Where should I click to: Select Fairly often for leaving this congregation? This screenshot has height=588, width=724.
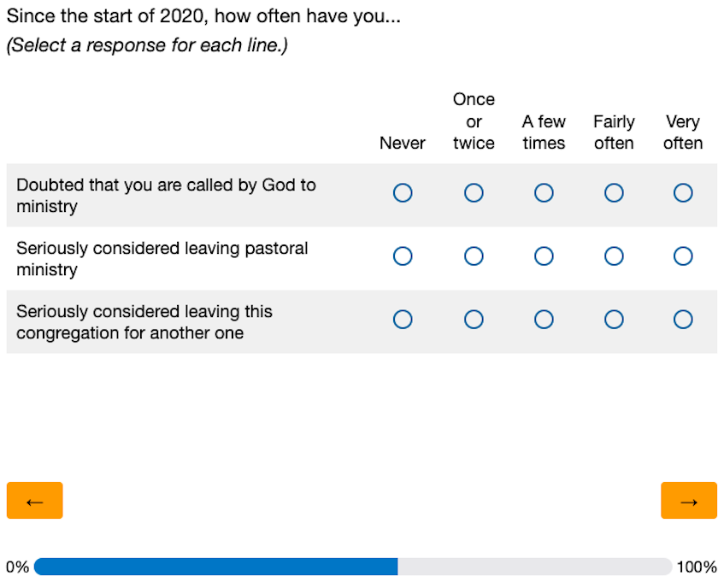(x=614, y=320)
